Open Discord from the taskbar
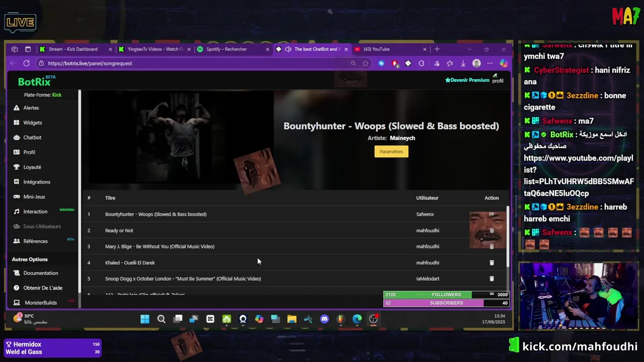This screenshot has width=644, height=362. (325, 319)
